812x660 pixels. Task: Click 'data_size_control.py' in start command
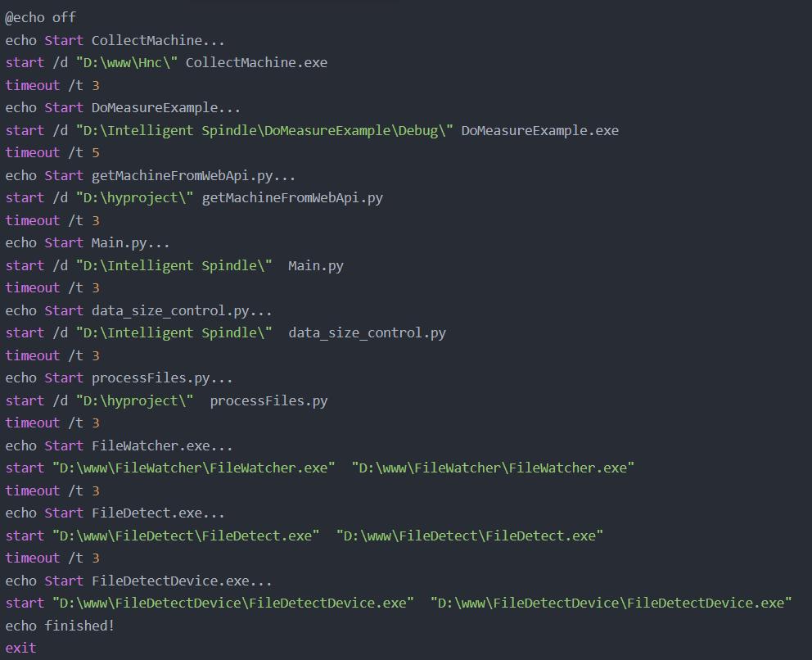pos(367,333)
